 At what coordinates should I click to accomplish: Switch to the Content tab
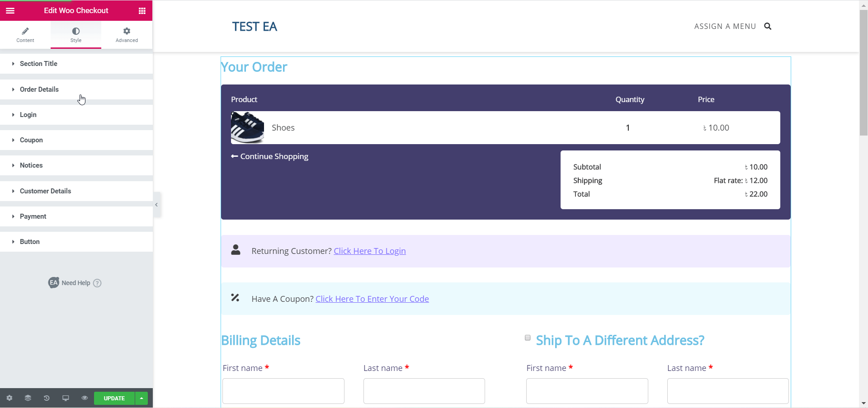(25, 34)
